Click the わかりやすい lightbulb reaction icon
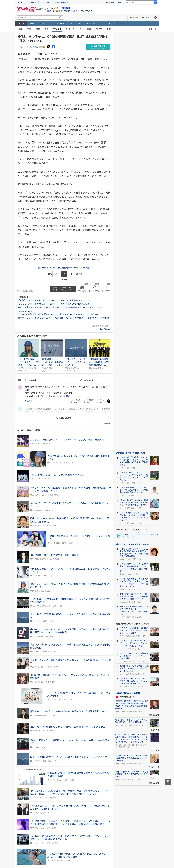The image size is (174, 868). 94,288
